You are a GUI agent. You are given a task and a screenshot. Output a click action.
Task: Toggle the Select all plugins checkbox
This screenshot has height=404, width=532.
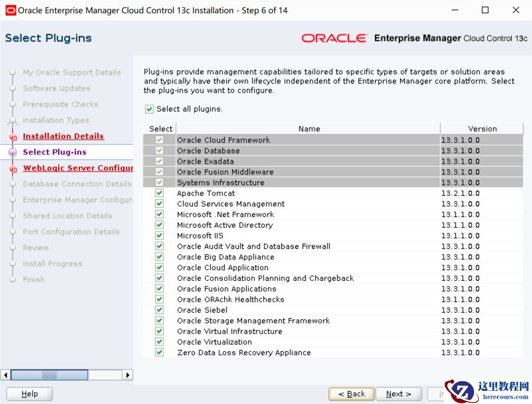coord(149,109)
